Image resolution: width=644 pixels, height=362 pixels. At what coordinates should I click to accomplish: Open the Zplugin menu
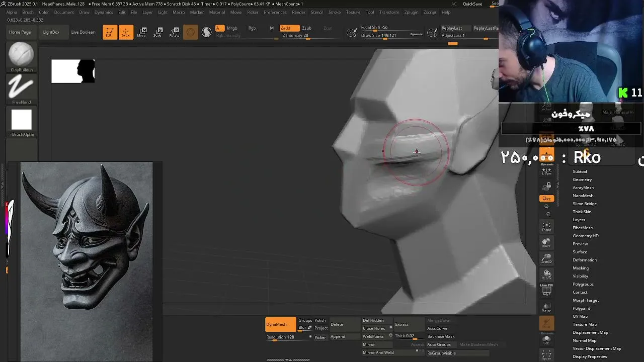click(411, 12)
